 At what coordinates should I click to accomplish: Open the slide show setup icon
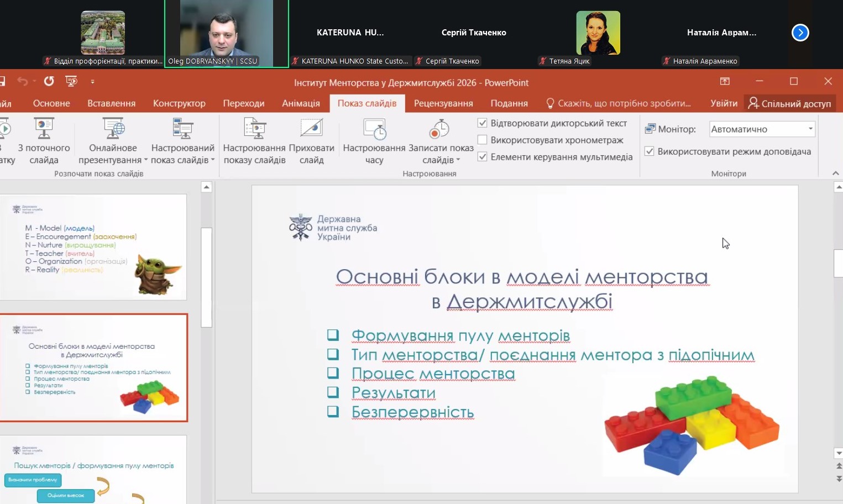coord(254,129)
